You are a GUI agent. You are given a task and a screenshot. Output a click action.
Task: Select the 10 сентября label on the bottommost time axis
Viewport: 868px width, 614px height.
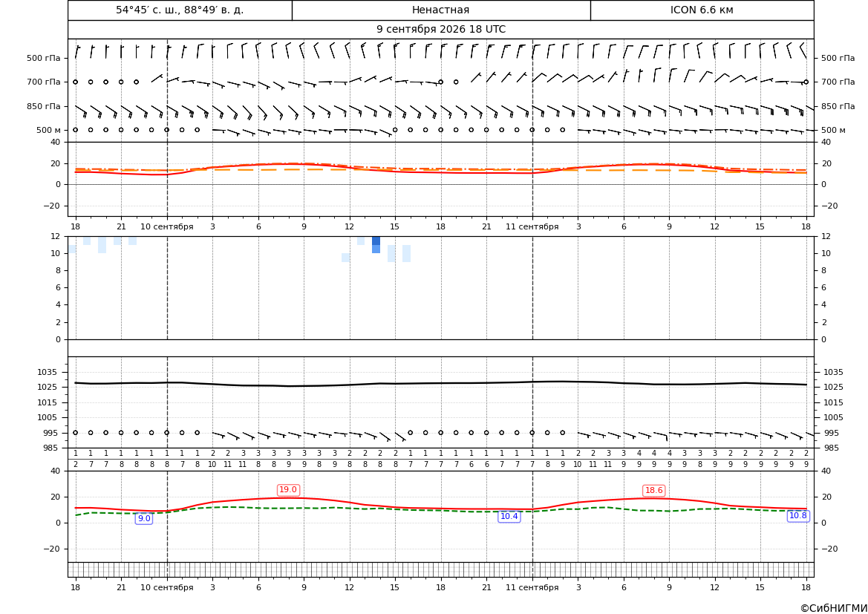tap(166, 587)
